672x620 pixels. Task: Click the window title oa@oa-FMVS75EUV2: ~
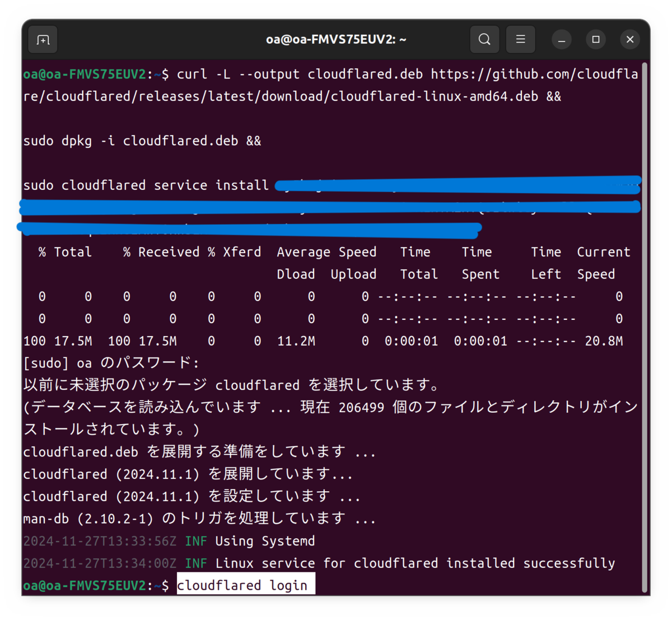pos(336,40)
